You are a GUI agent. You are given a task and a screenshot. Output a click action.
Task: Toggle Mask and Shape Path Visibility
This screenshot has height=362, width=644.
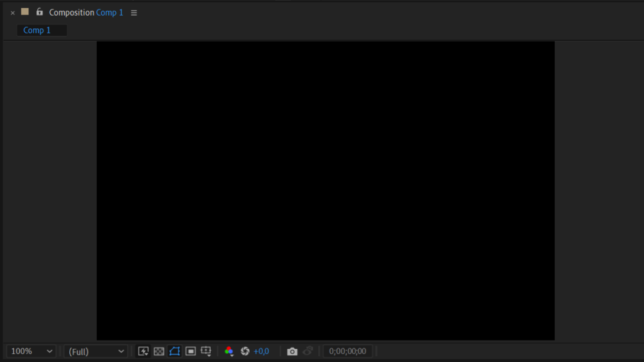pyautogui.click(x=174, y=351)
